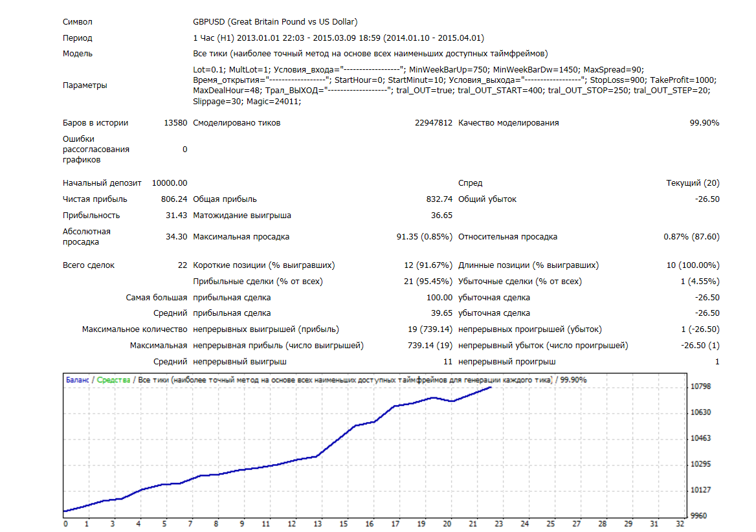Screen dimensions: 756x532
Task: Click the 'Общий убыток' label
Action: 487,199
